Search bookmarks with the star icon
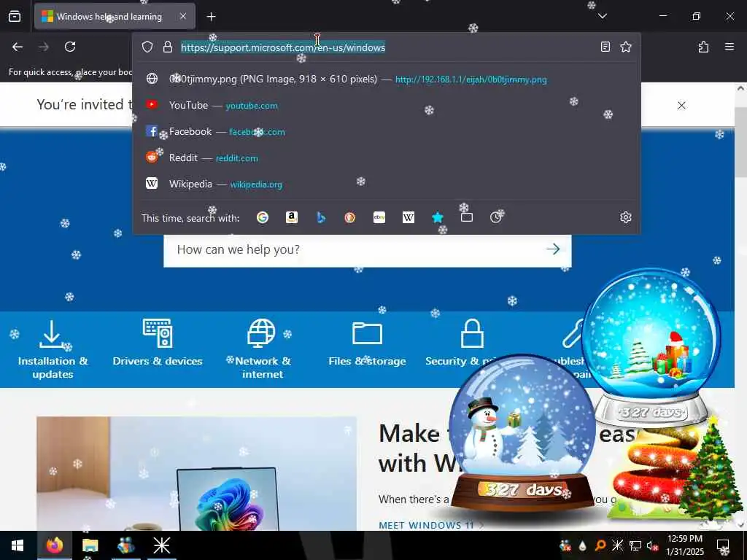Image resolution: width=747 pixels, height=560 pixels. coord(438,217)
